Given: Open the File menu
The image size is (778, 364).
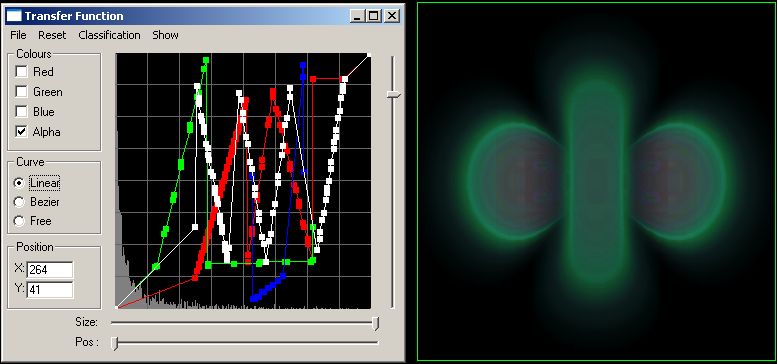Looking at the screenshot, I should click(18, 35).
